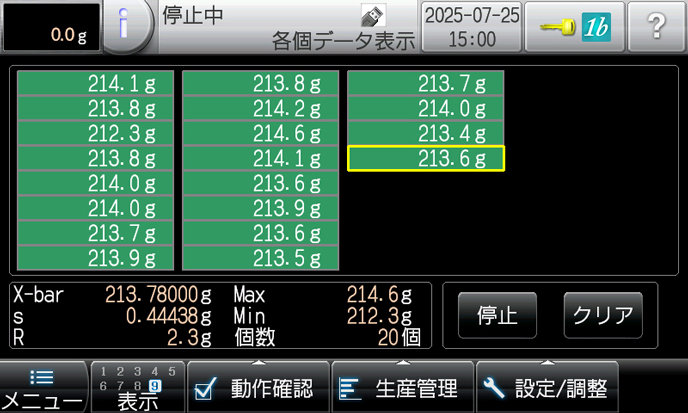Screen dimensions: 688x413
Task: Open the 設定/調整 menu label
Action: pos(561,389)
